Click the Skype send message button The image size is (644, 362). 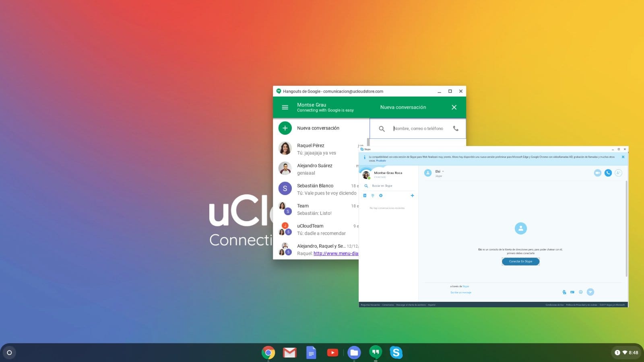pos(590,292)
